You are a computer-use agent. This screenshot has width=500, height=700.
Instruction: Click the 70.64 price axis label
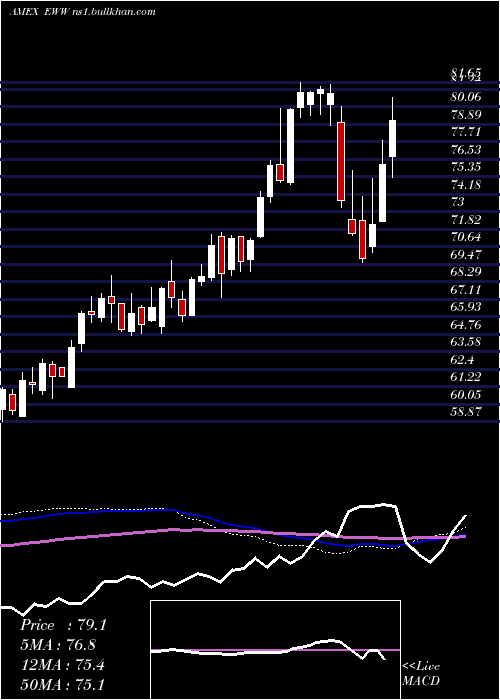pyautogui.click(x=466, y=237)
